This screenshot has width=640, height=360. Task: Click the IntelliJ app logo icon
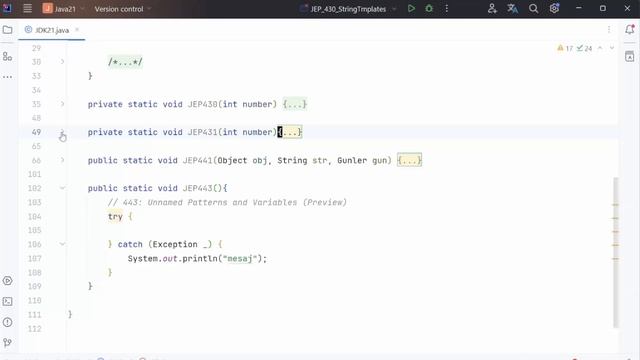coord(7,8)
